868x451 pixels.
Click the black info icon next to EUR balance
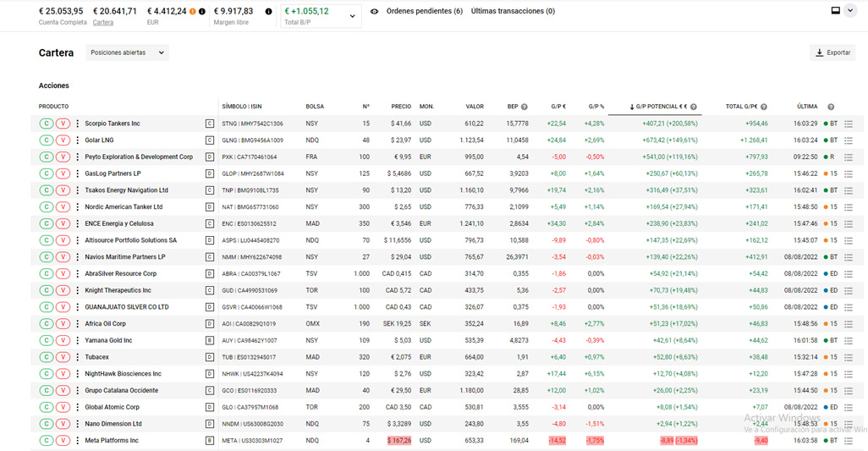[202, 11]
